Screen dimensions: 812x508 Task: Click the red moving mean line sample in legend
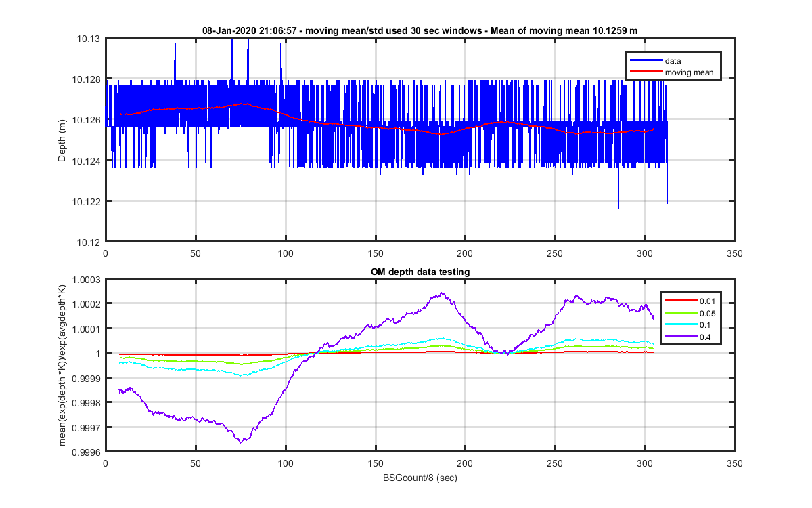(646, 72)
